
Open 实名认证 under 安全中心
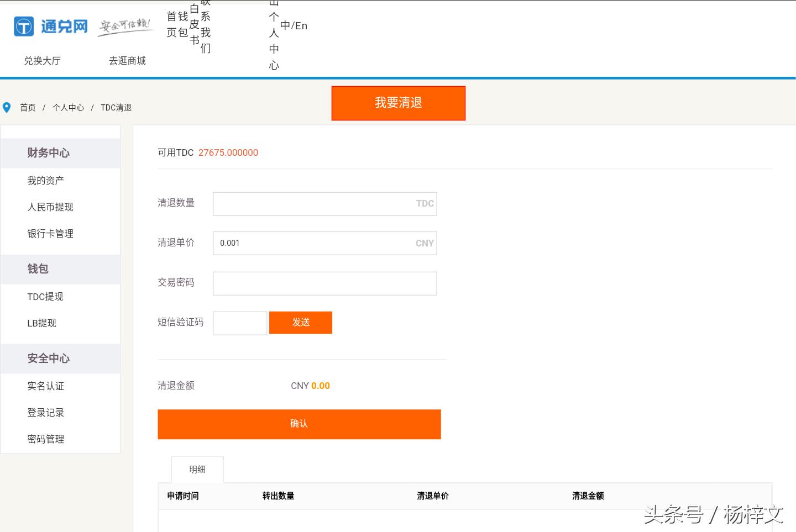point(45,386)
